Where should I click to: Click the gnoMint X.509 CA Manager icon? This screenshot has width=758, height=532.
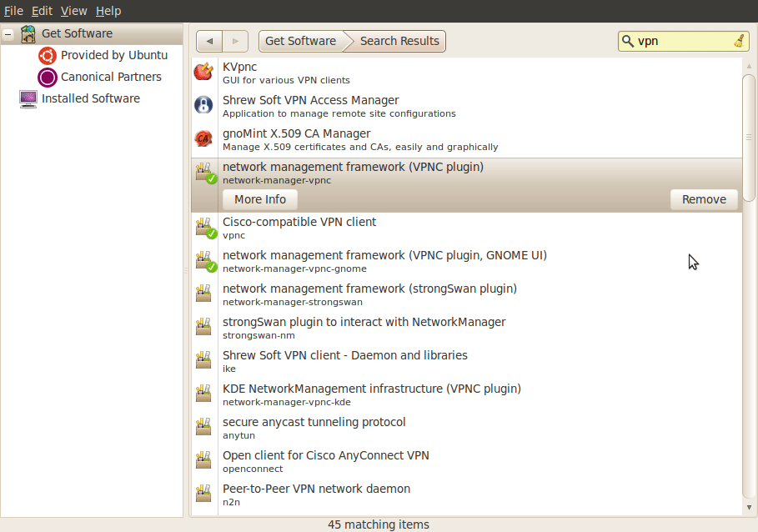click(x=203, y=138)
